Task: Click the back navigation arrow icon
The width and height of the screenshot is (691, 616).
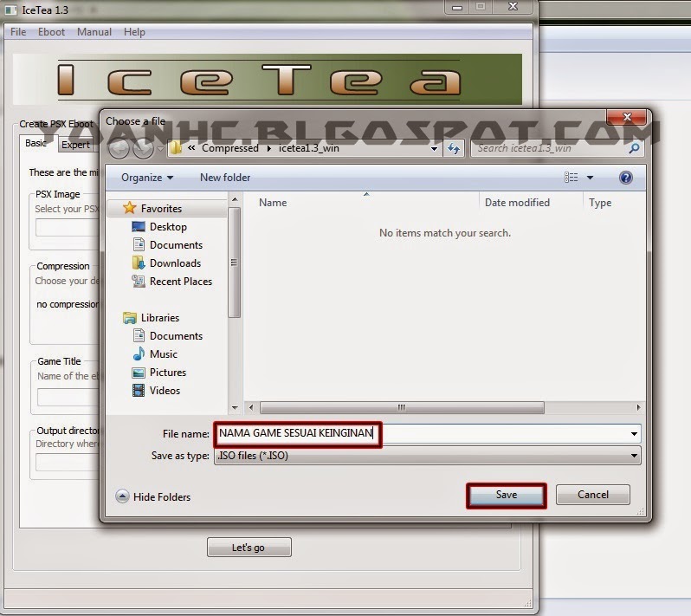Action: coord(119,149)
